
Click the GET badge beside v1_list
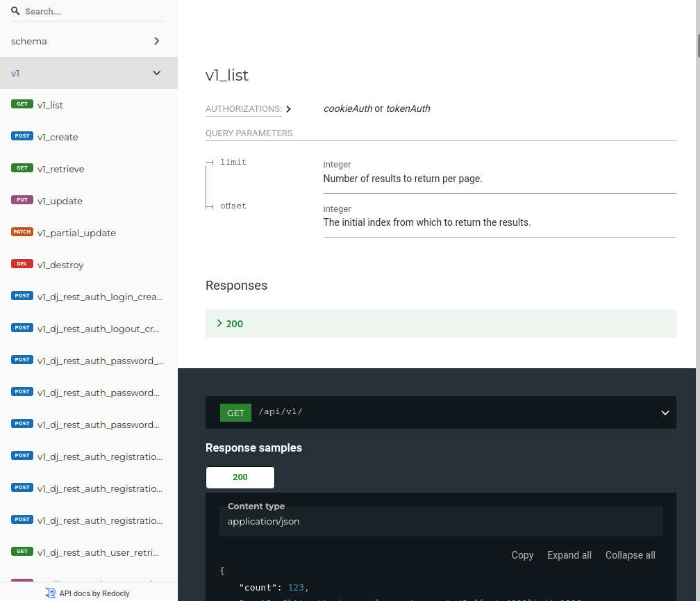click(x=22, y=104)
